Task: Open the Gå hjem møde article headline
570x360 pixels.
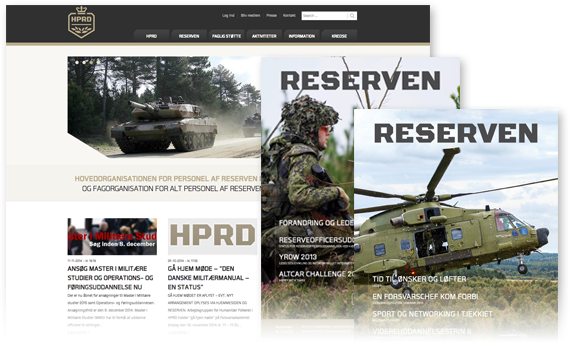Action: [x=209, y=278]
